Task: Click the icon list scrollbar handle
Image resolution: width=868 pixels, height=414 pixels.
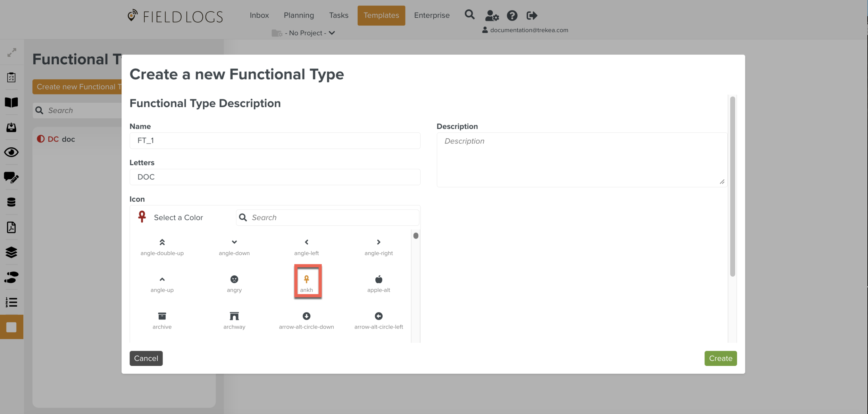Action: pos(416,236)
